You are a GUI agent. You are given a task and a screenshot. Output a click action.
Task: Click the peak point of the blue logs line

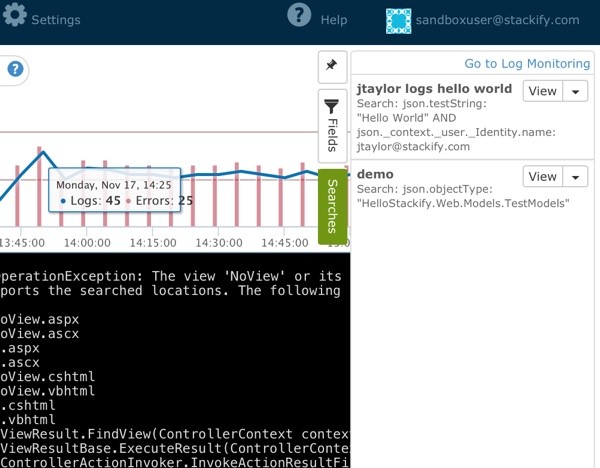pos(43,152)
